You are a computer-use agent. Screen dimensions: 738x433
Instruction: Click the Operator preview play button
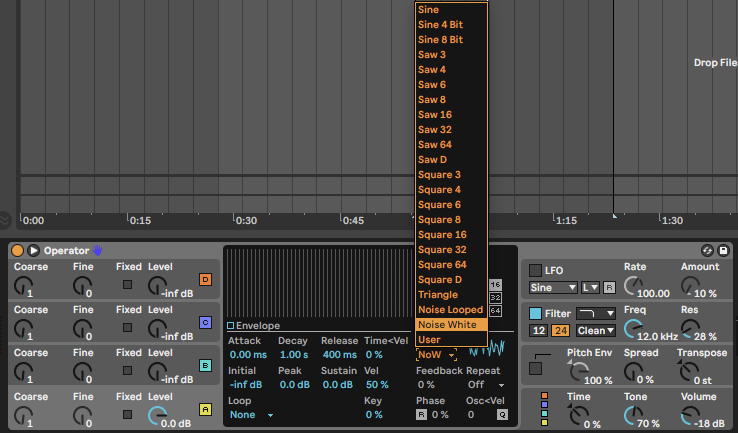pyautogui.click(x=33, y=250)
